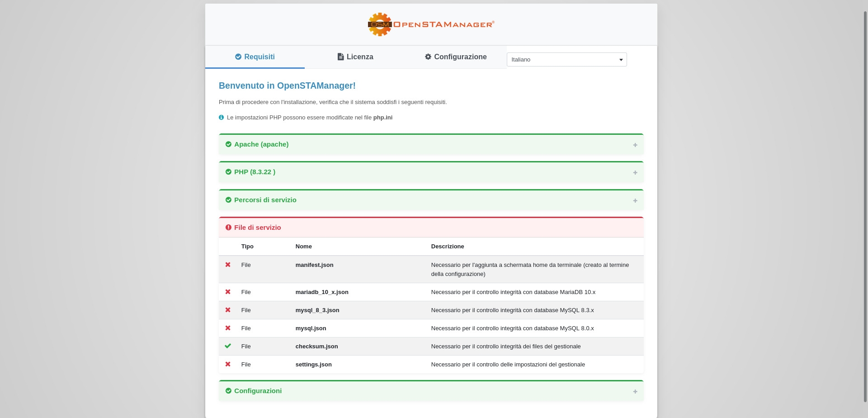Click the page vertical scrollbar

pyautogui.click(x=865, y=204)
